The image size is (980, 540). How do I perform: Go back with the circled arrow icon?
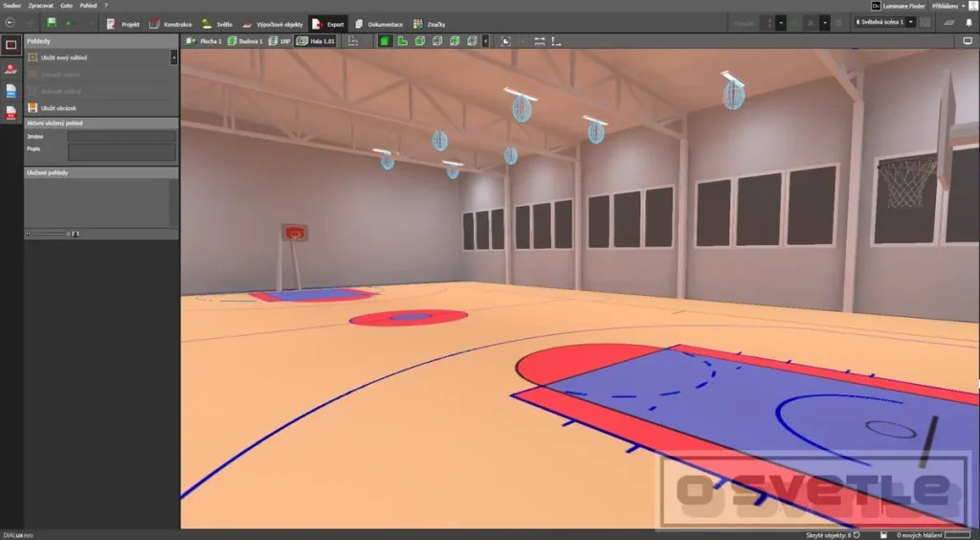pyautogui.click(x=10, y=23)
